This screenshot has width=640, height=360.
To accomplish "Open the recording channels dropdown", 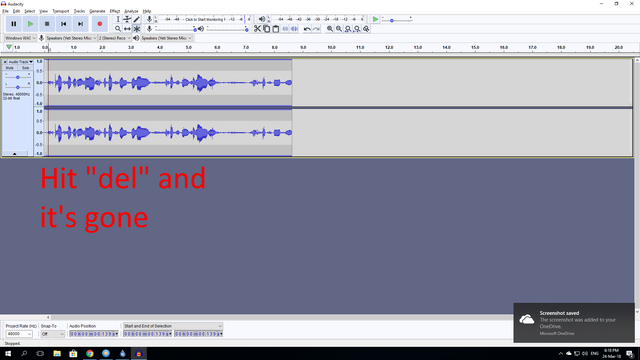I will coord(115,38).
